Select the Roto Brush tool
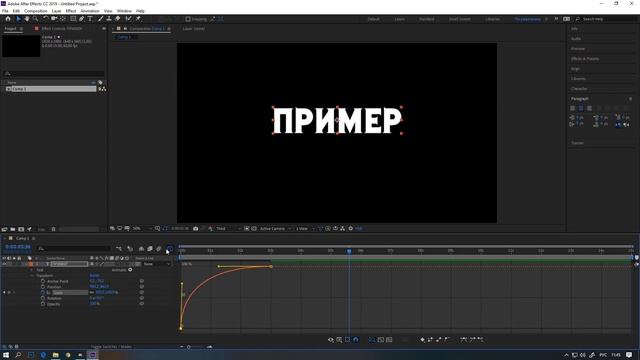The image size is (640, 360). click(129, 19)
